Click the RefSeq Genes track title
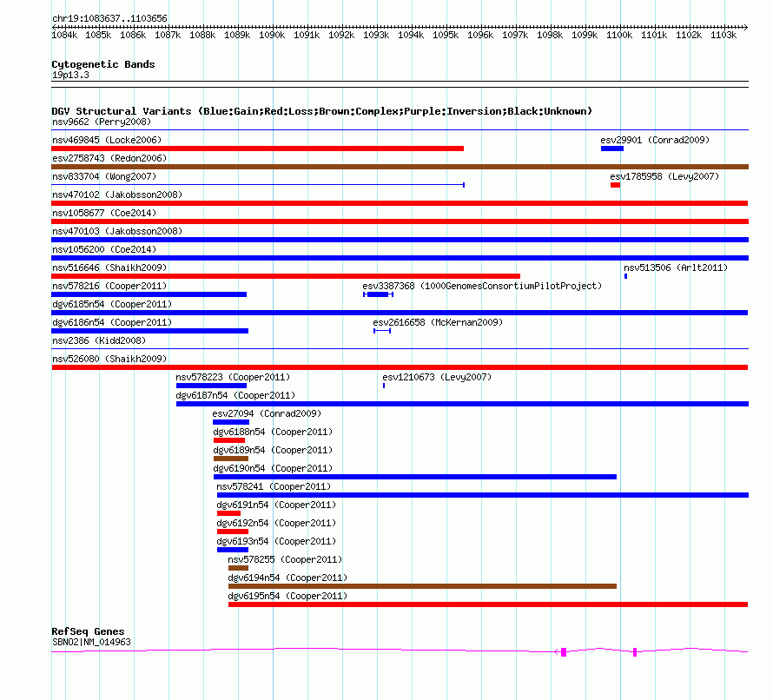The height and width of the screenshot is (700, 773). coord(88,631)
